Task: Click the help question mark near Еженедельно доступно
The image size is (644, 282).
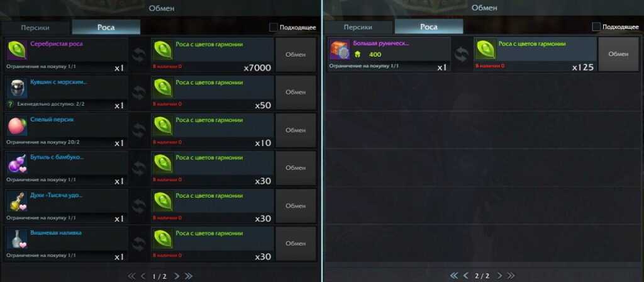Action: [11, 104]
